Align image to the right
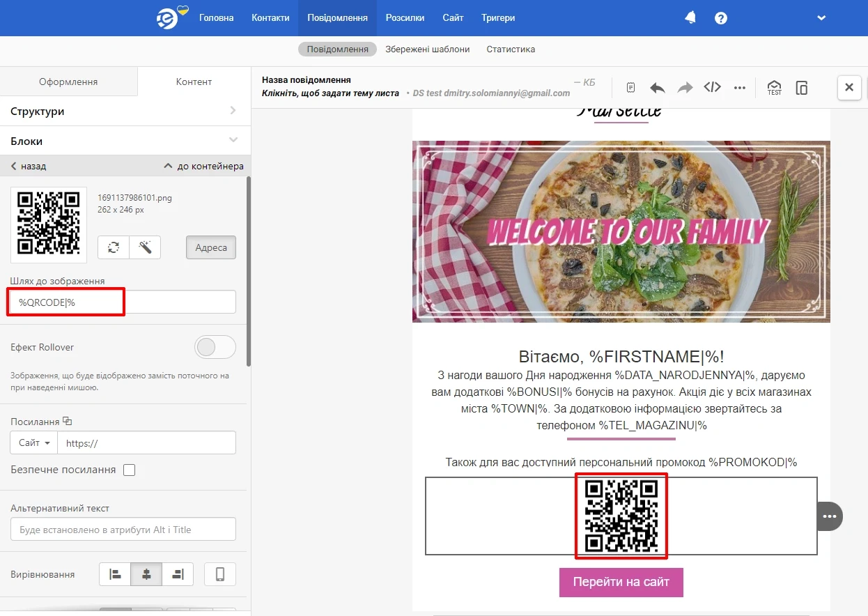This screenshot has height=616, width=868. (178, 574)
